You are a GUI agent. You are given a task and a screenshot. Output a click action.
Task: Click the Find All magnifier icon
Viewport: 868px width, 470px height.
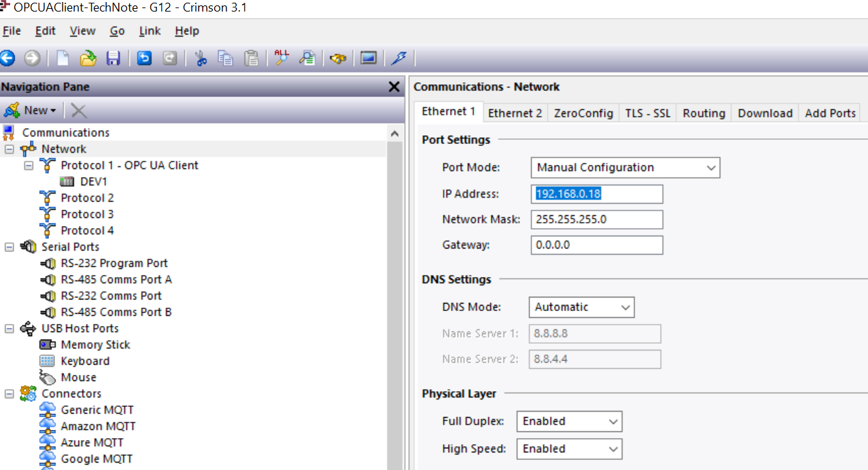281,58
